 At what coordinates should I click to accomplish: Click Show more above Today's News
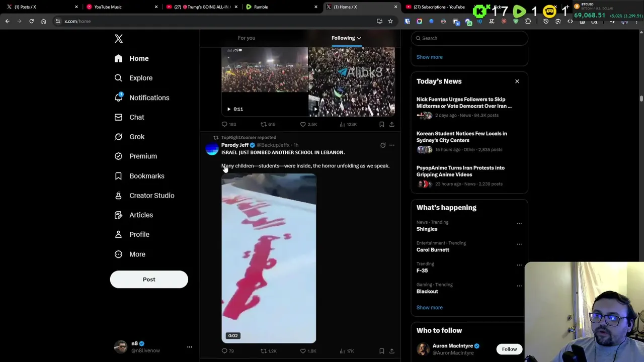click(429, 57)
